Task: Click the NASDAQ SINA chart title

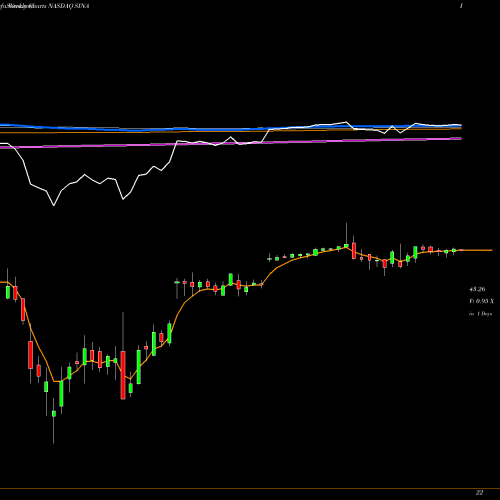Action: (44, 6)
